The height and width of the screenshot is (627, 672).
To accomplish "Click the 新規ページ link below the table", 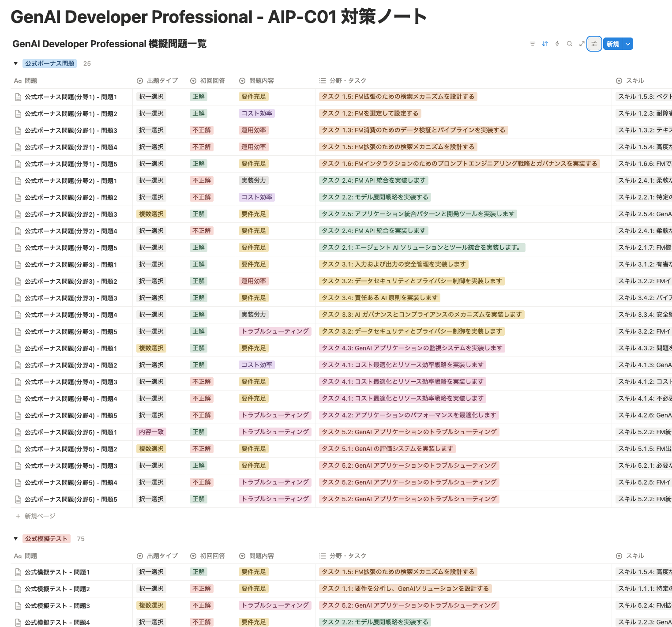I will [x=40, y=516].
